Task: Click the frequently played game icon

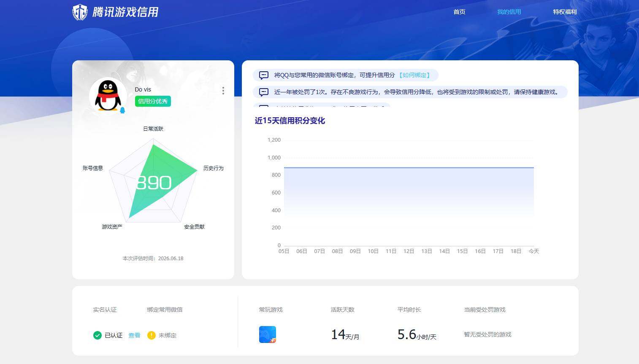Action: 267,334
